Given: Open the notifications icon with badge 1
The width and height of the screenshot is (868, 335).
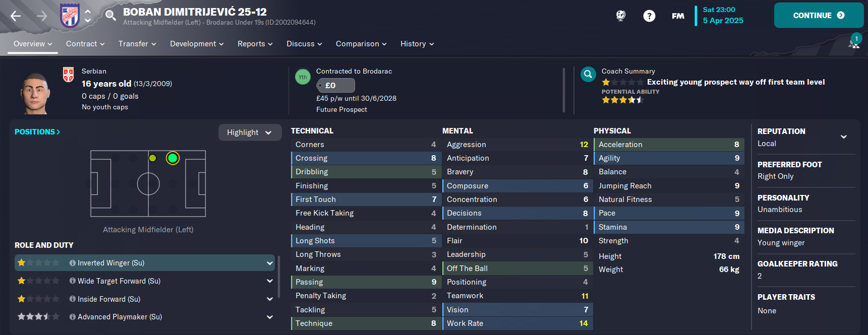Looking at the screenshot, I should tap(854, 42).
